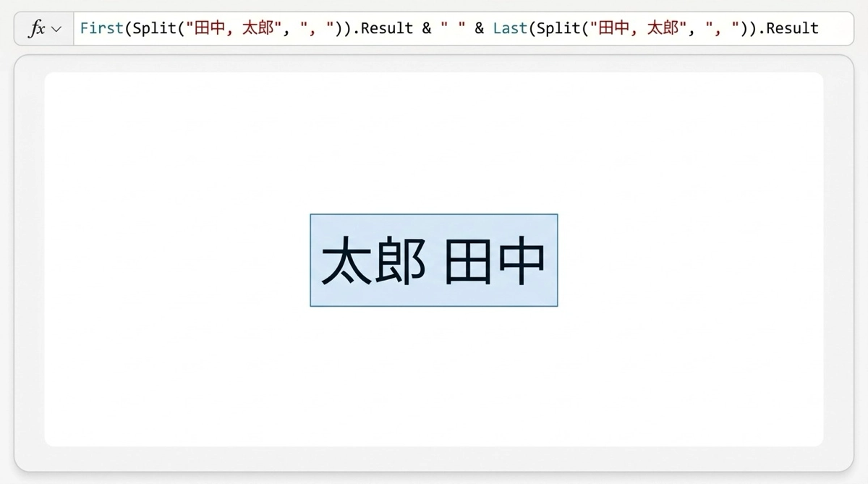This screenshot has height=484, width=868.
Task: Click the second "田中, 太郎" string literal
Action: pyautogui.click(x=638, y=29)
